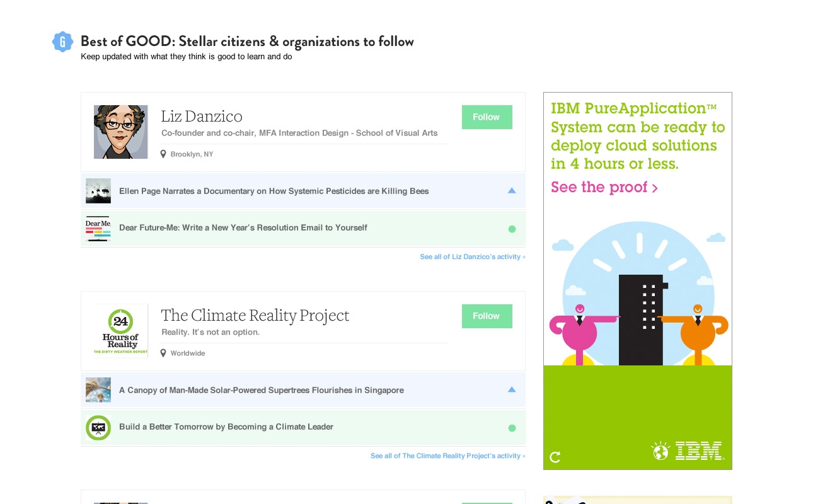Click 'Best of GOOD' page heading
The height and width of the screenshot is (504, 813).
pyautogui.click(x=247, y=42)
